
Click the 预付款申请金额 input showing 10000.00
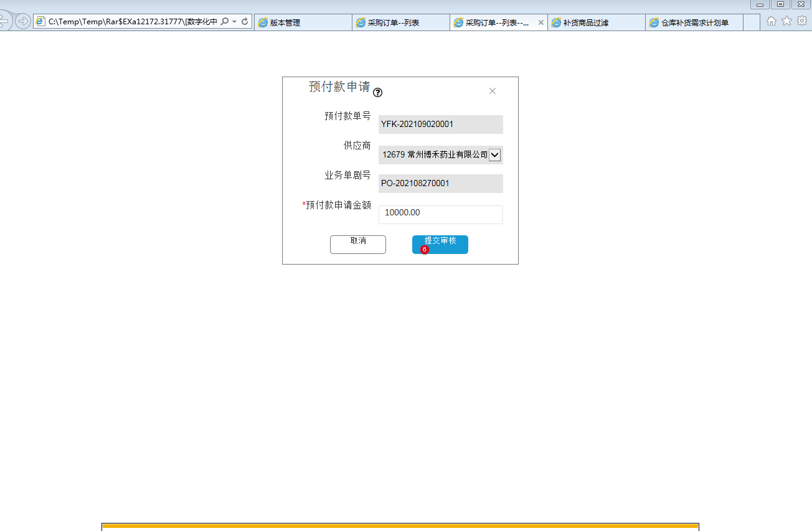tap(440, 214)
